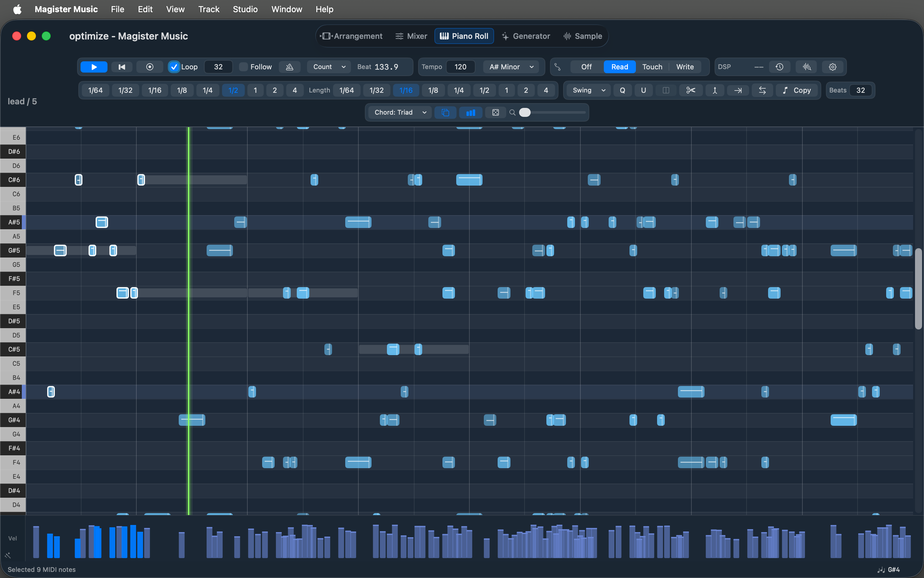Click the Arrangement tab
924x578 pixels.
pyautogui.click(x=351, y=36)
